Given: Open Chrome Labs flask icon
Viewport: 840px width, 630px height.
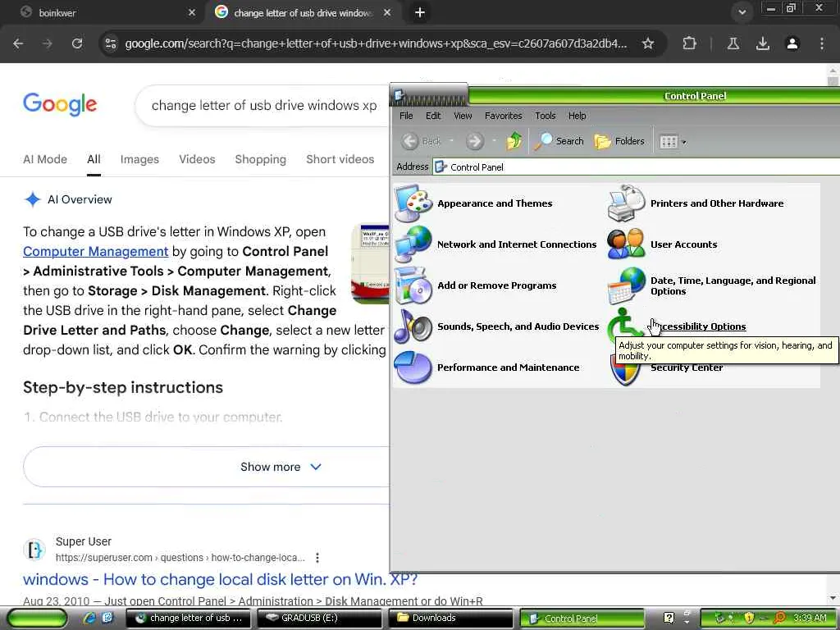Looking at the screenshot, I should coord(733,43).
